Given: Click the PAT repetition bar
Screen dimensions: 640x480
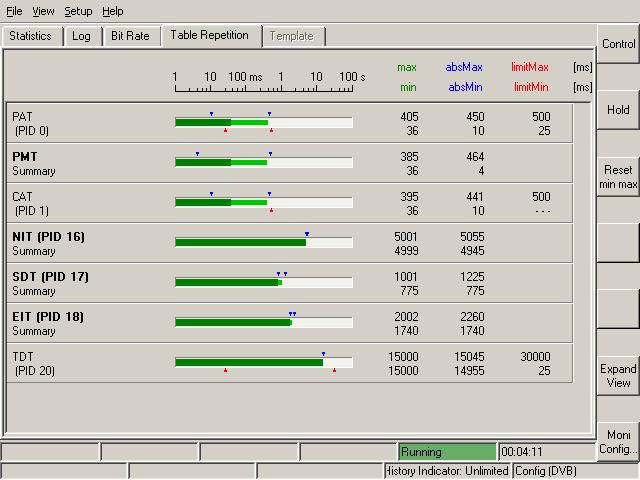Looking at the screenshot, I should pos(263,122).
